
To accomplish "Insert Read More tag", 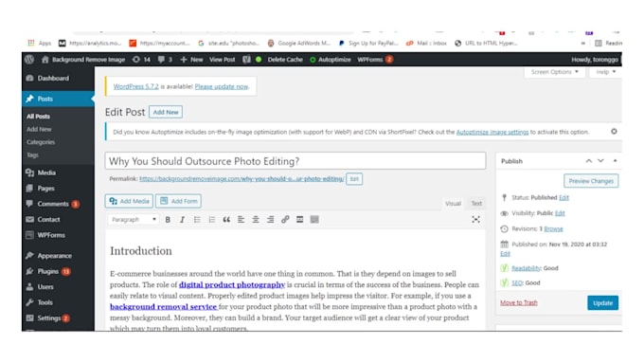I will (300, 220).
